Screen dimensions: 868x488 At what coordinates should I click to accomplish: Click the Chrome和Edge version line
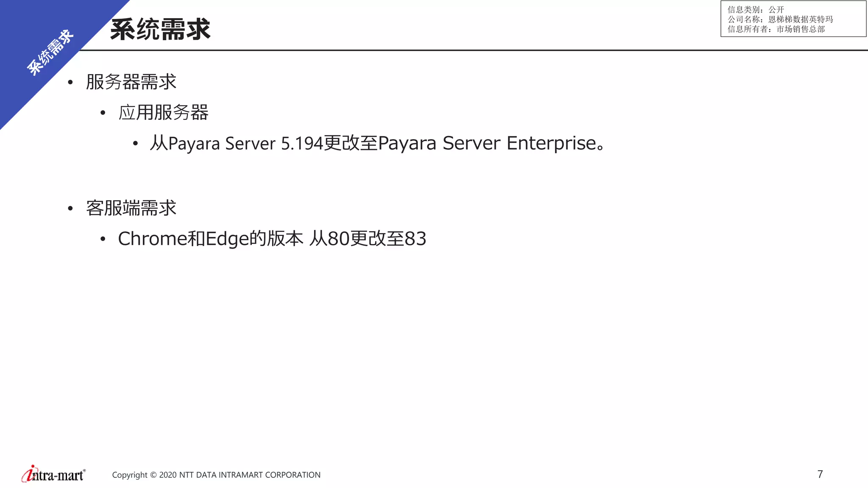click(x=272, y=238)
